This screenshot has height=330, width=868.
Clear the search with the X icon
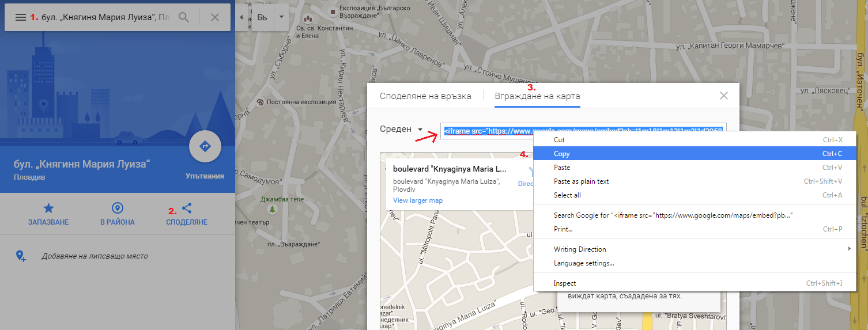point(215,17)
